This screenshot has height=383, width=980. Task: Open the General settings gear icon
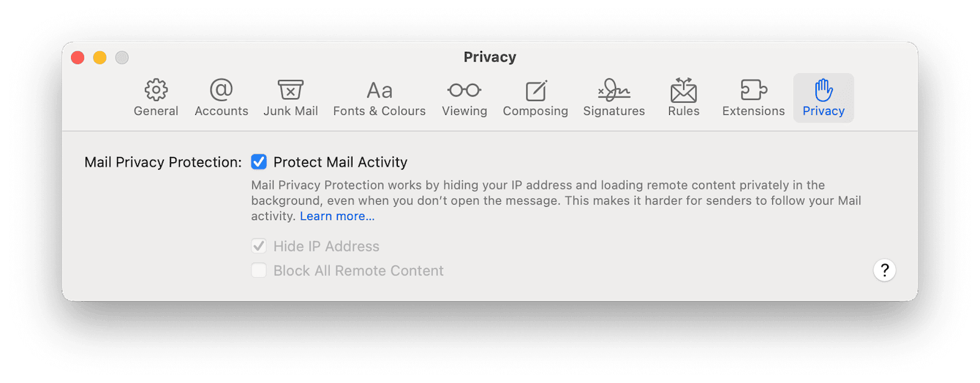(156, 91)
